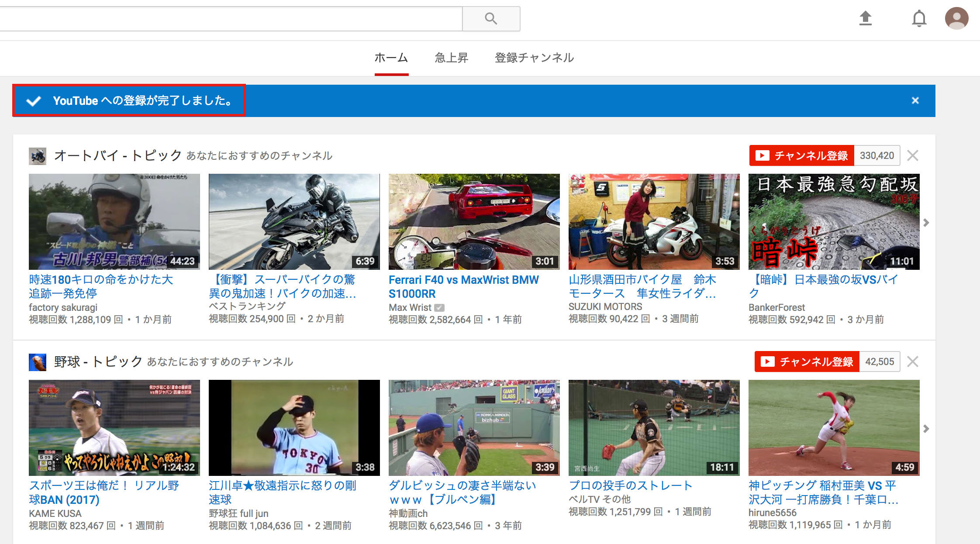980x544 pixels.
Task: Click subscriber count 42,505
Action: coord(880,362)
